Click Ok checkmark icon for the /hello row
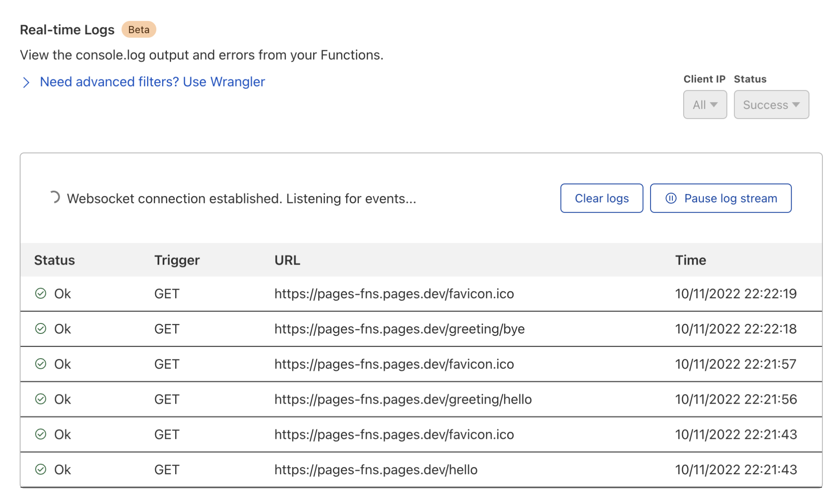This screenshot has width=840, height=504. (x=41, y=470)
